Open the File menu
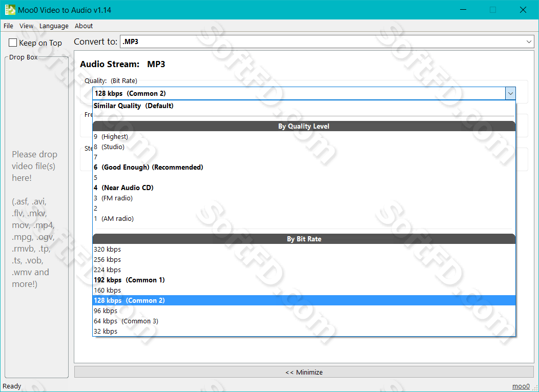Image resolution: width=539 pixels, height=392 pixels. [x=8, y=26]
